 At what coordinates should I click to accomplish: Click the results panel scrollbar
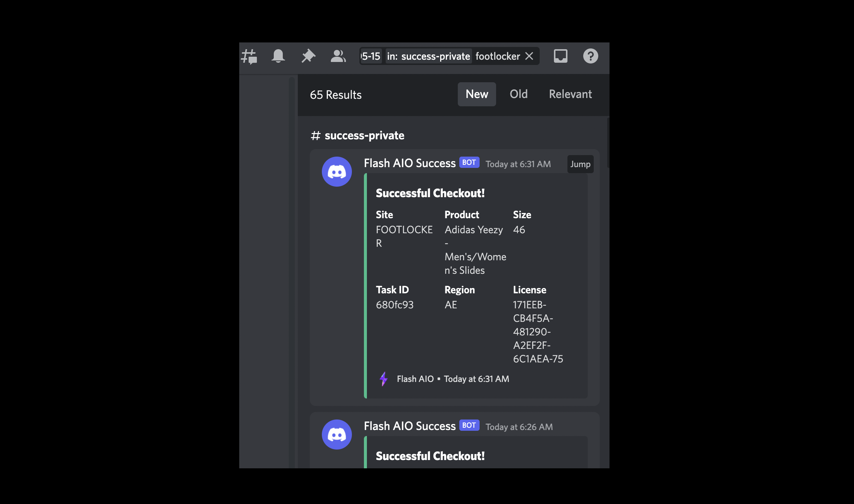[608, 143]
